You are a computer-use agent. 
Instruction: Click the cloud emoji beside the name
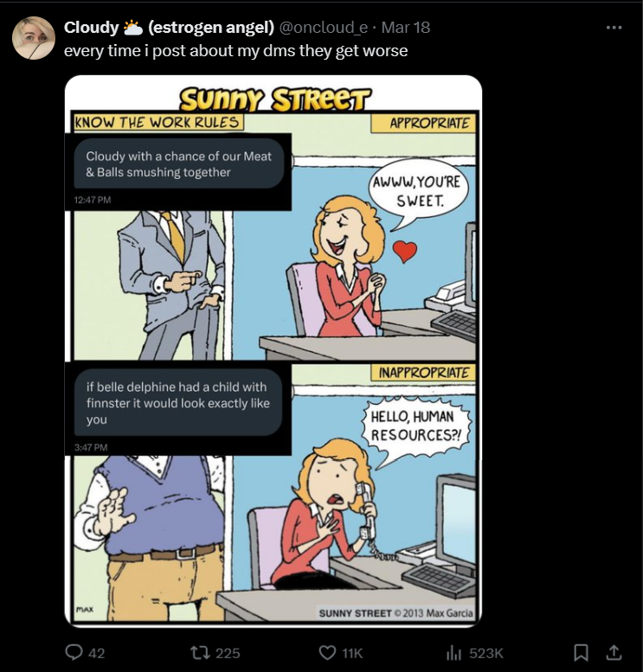(x=133, y=28)
